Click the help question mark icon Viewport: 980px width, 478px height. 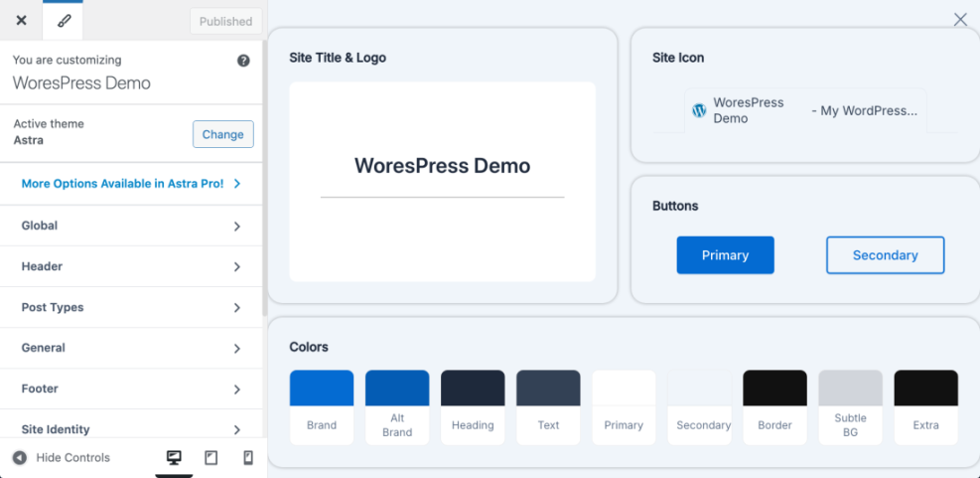[x=243, y=61]
